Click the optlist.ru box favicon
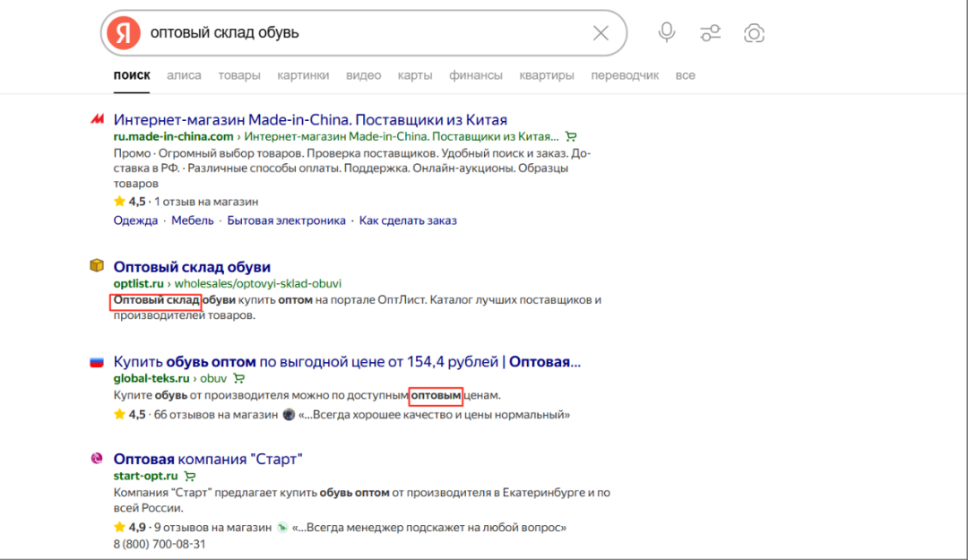 [x=97, y=265]
